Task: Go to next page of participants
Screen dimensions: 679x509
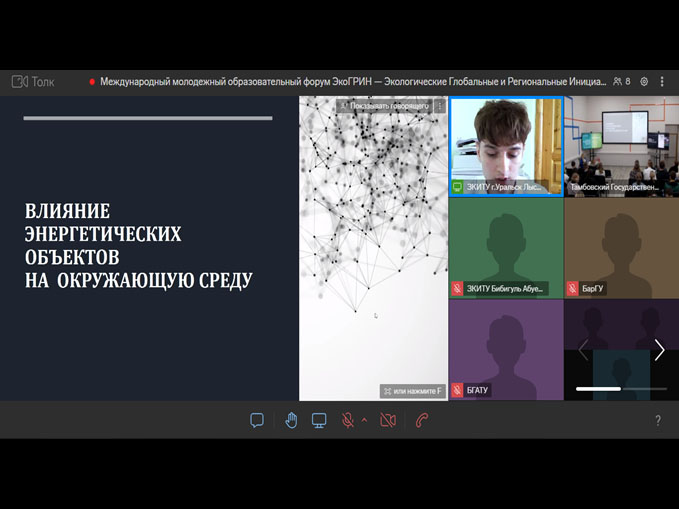Action: pyautogui.click(x=659, y=350)
